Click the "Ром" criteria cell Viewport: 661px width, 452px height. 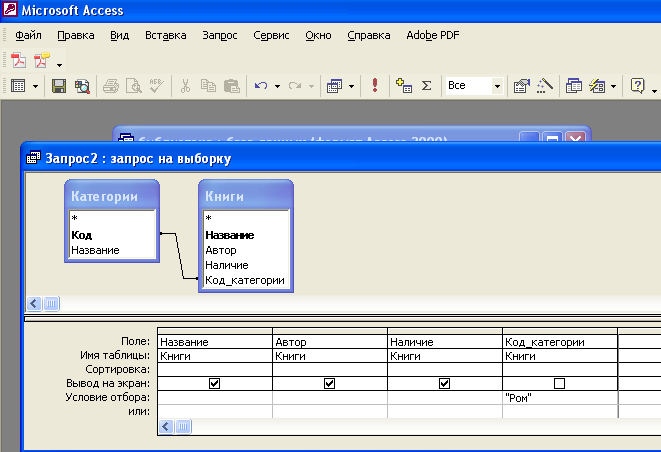pos(560,398)
